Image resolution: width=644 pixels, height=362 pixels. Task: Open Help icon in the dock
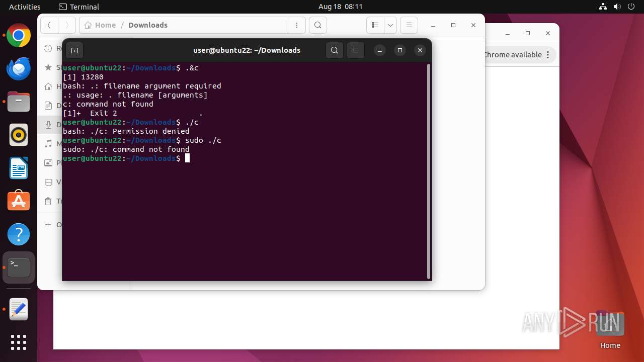[x=19, y=234]
